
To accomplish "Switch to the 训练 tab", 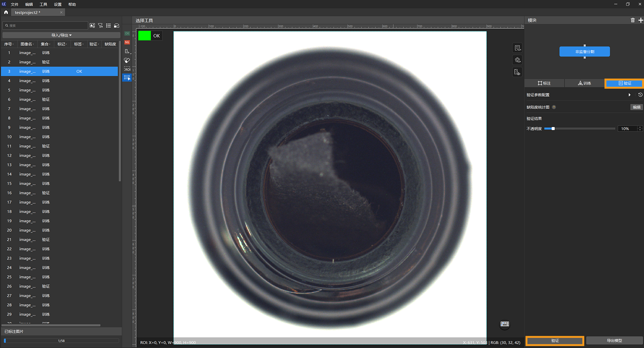I will pyautogui.click(x=584, y=83).
